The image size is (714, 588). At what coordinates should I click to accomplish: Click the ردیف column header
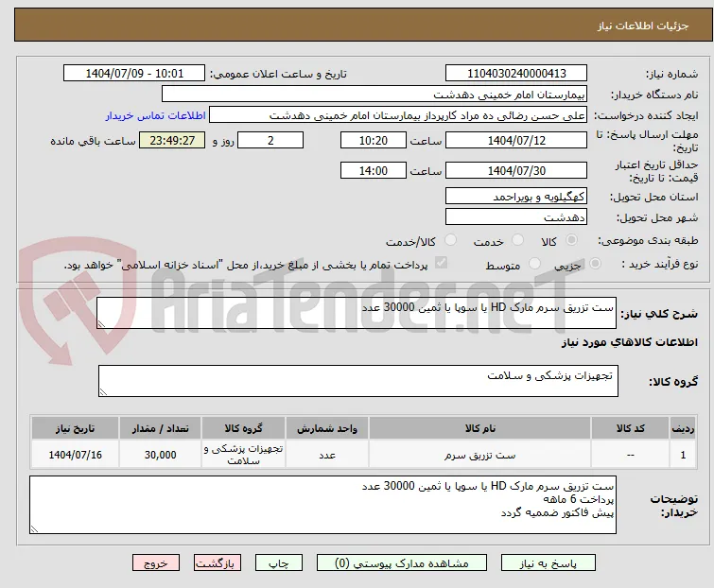pyautogui.click(x=683, y=428)
